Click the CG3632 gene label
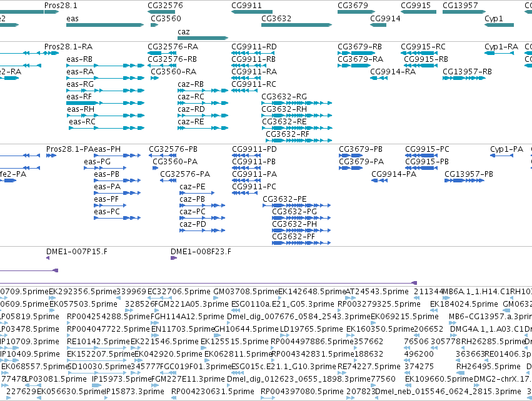Screen dimensions: 532x401 click(276, 19)
